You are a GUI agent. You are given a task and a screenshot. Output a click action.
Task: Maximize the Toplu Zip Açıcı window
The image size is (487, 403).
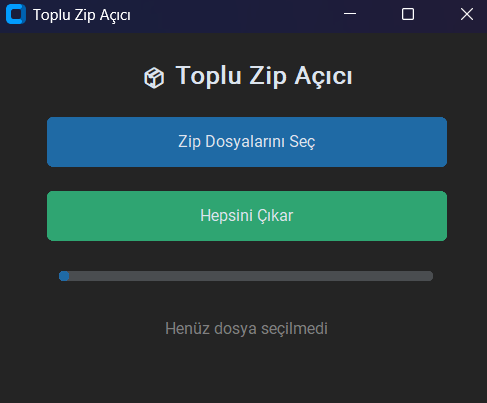[x=408, y=14]
